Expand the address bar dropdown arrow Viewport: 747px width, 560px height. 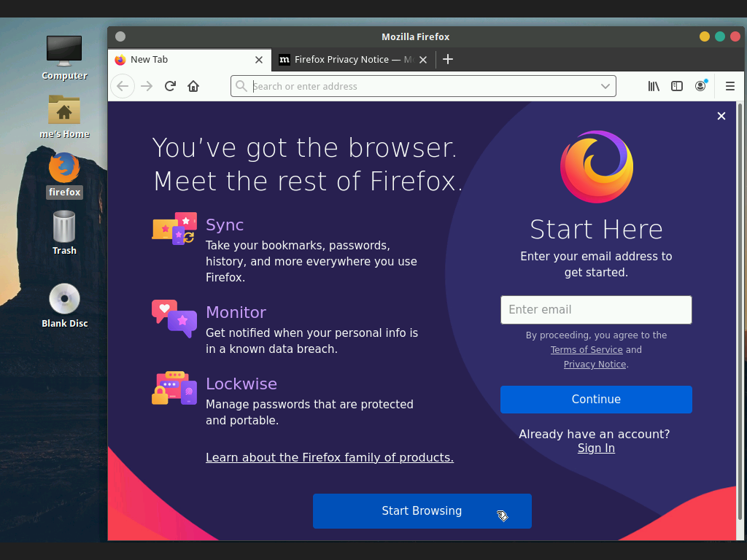(x=605, y=86)
